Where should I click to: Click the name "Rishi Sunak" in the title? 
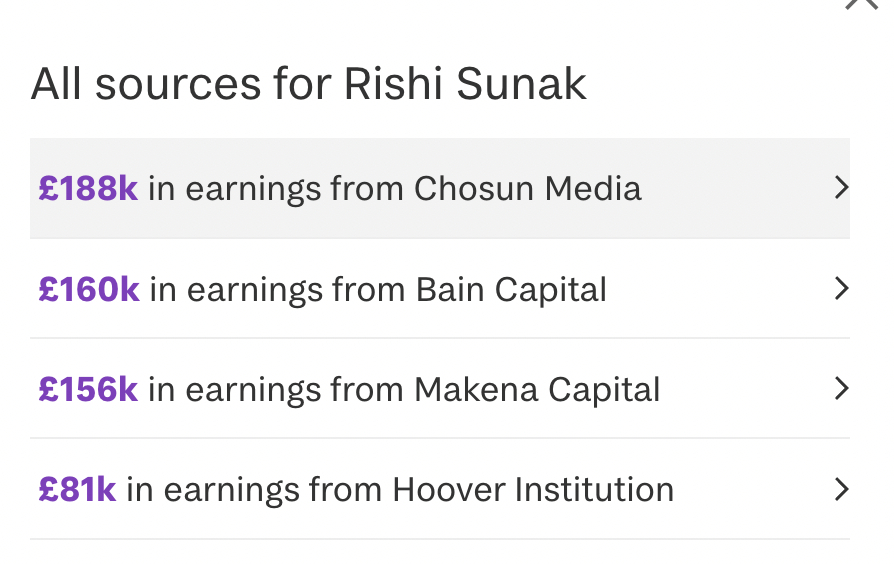click(x=465, y=85)
